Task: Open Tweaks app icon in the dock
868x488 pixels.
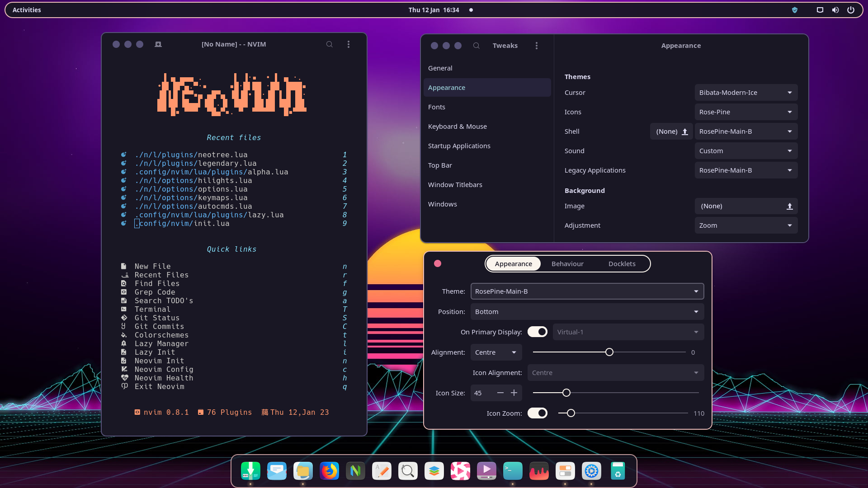Action: pyautogui.click(x=565, y=471)
